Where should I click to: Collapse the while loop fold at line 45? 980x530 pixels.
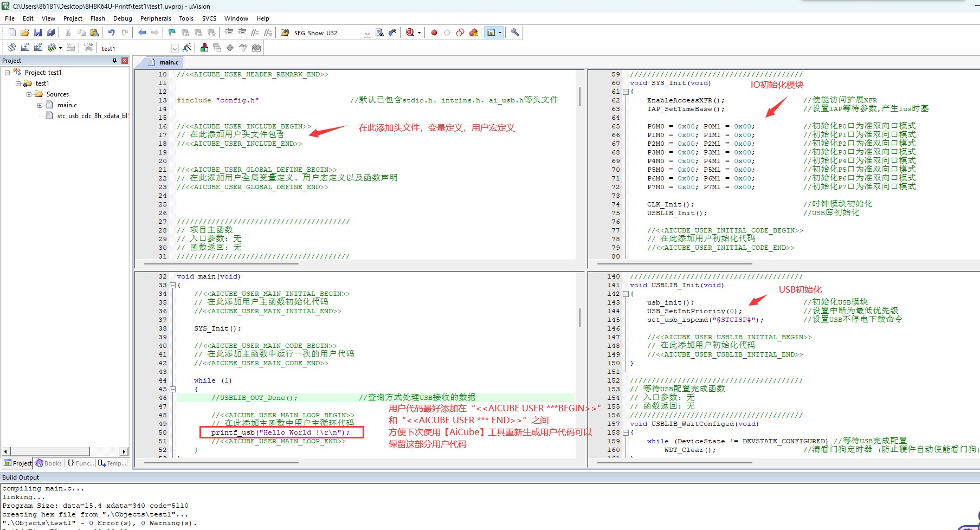pyautogui.click(x=172, y=389)
